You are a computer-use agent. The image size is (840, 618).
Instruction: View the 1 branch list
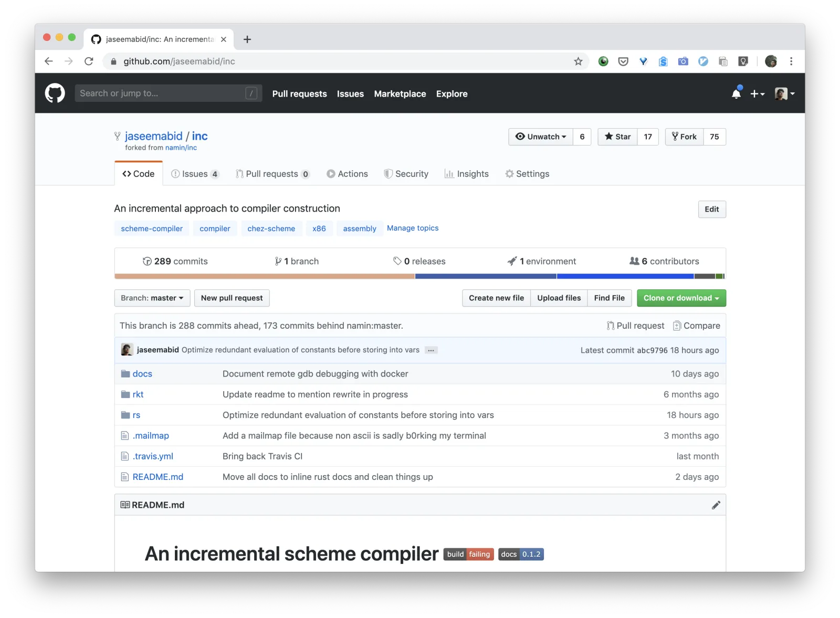pyautogui.click(x=297, y=261)
